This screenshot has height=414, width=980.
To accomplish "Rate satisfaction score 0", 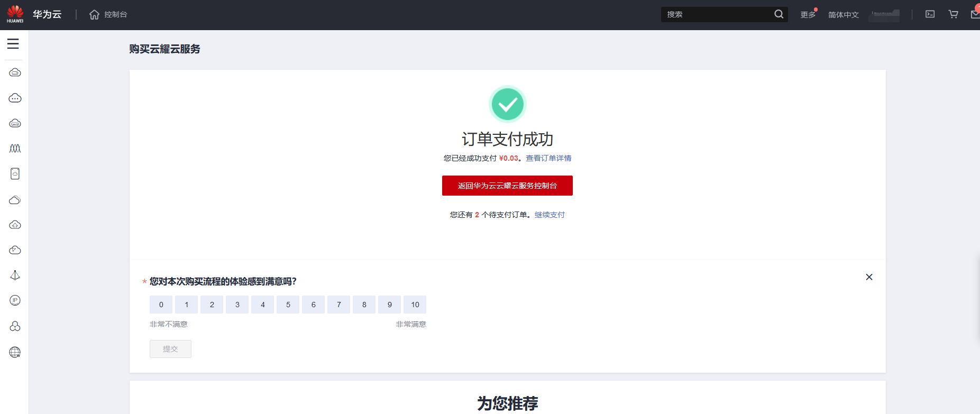I will click(x=161, y=305).
